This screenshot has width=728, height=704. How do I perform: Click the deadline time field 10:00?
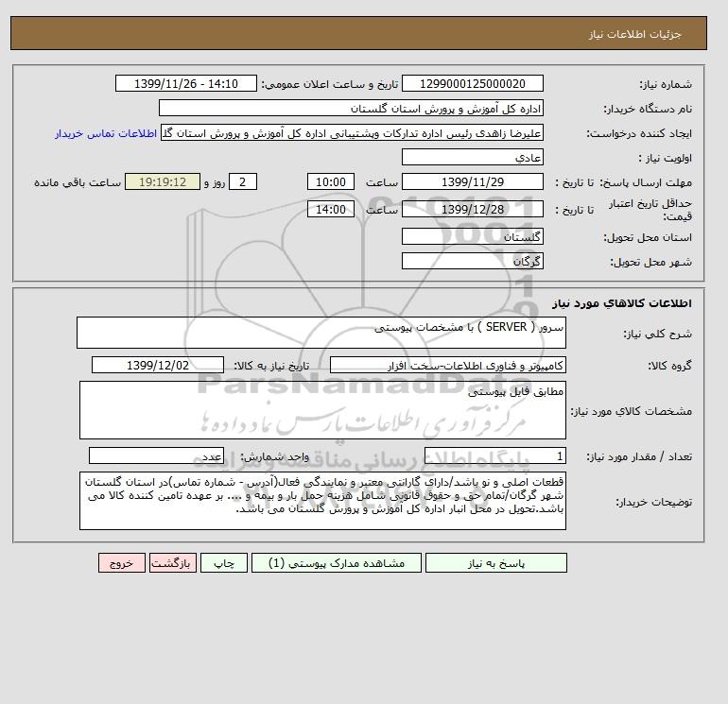tap(331, 182)
